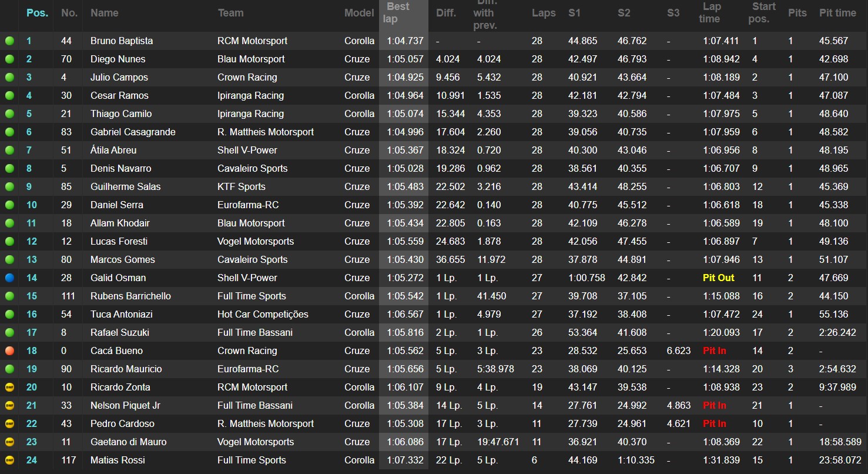Click green status dot for Daniel Serra
This screenshot has width=868, height=474.
pos(9,205)
